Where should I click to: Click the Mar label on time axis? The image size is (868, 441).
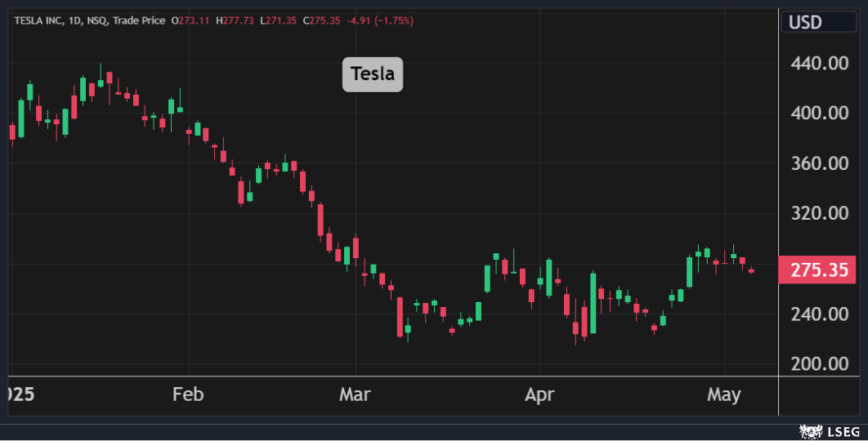pos(355,395)
